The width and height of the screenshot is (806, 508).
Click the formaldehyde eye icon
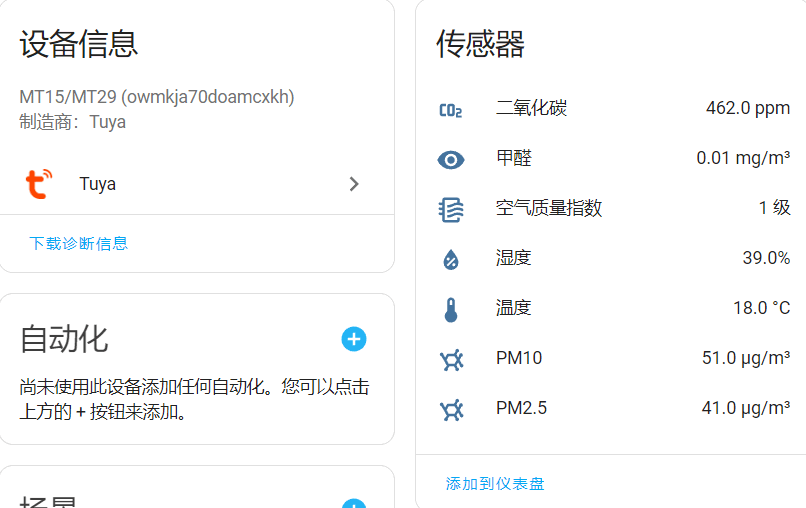pyautogui.click(x=451, y=159)
